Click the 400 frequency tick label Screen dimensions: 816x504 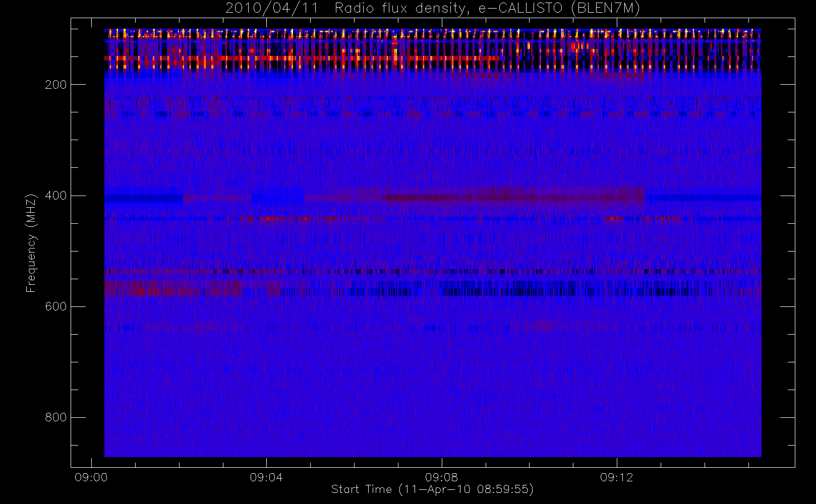click(x=55, y=196)
